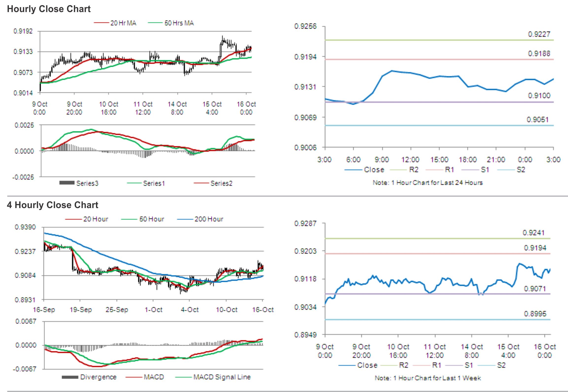Select "Note: 1 Hour Chart for Last 1 Week"
Image resolution: width=568 pixels, height=392 pixels.
[x=428, y=378]
